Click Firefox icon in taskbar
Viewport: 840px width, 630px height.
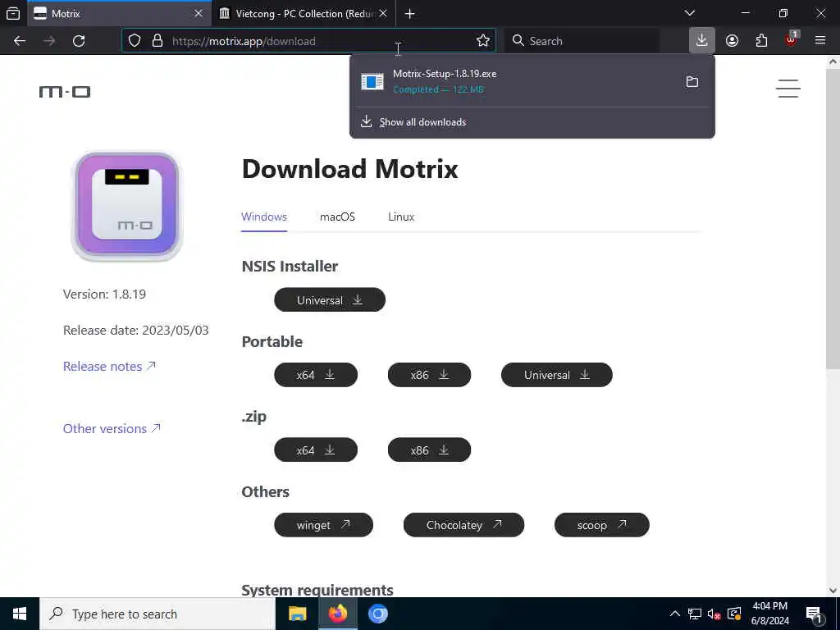(x=337, y=614)
